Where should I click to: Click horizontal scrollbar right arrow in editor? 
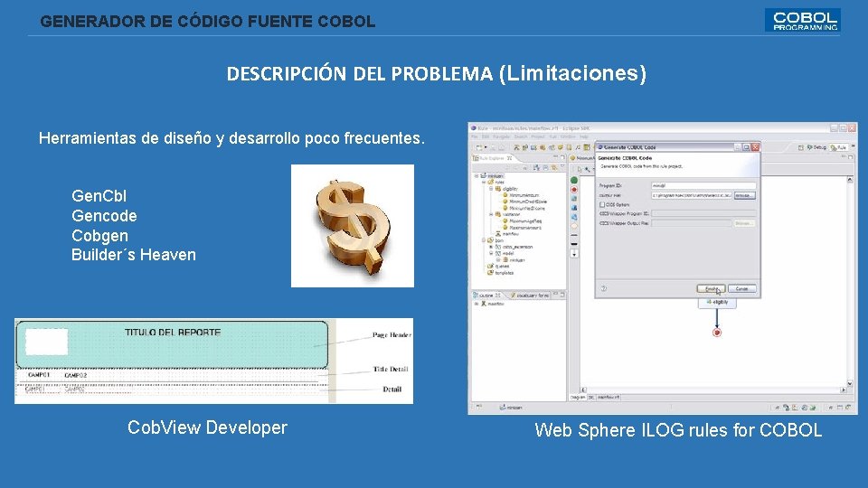[x=843, y=390]
